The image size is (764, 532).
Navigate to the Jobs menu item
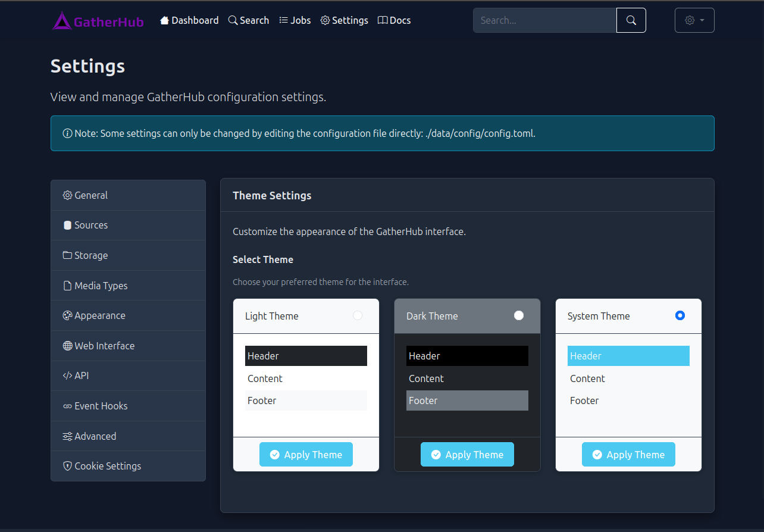coord(295,20)
